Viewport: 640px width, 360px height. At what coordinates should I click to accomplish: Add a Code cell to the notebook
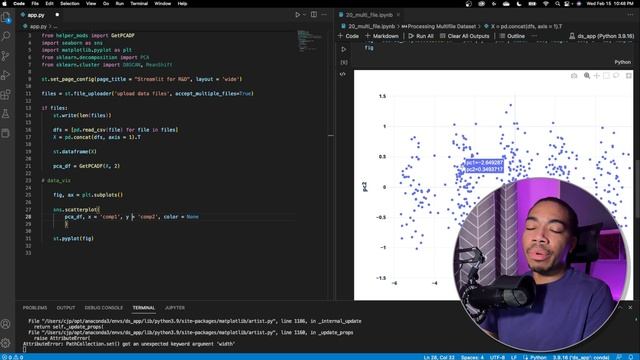coord(348,36)
